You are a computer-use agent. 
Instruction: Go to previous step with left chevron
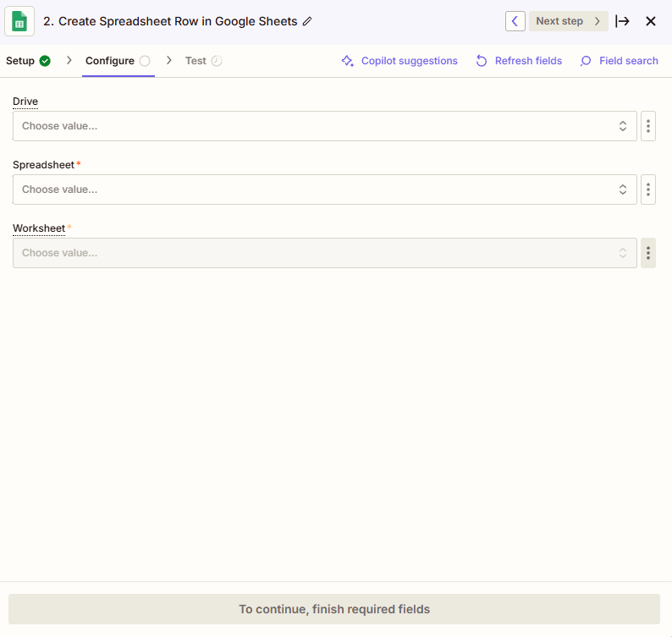coord(515,21)
